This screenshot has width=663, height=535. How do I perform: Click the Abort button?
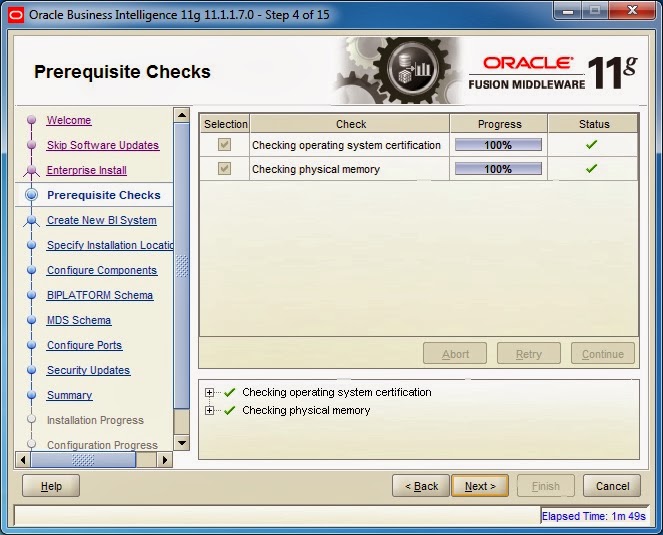tap(455, 354)
